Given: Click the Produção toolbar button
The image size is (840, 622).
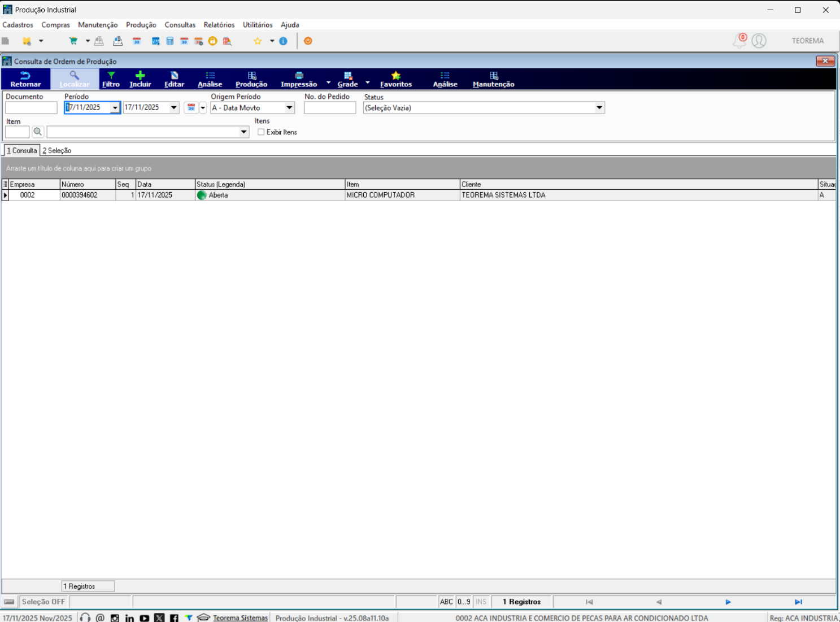Looking at the screenshot, I should coord(251,79).
